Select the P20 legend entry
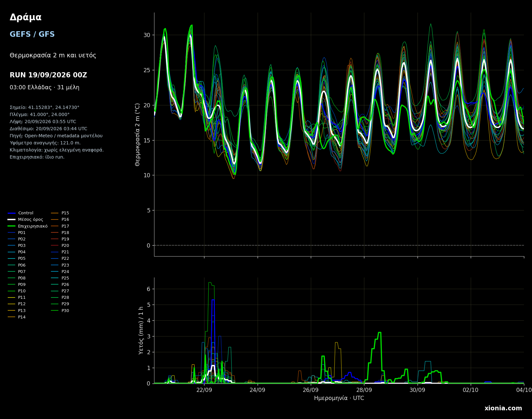 pyautogui.click(x=60, y=246)
